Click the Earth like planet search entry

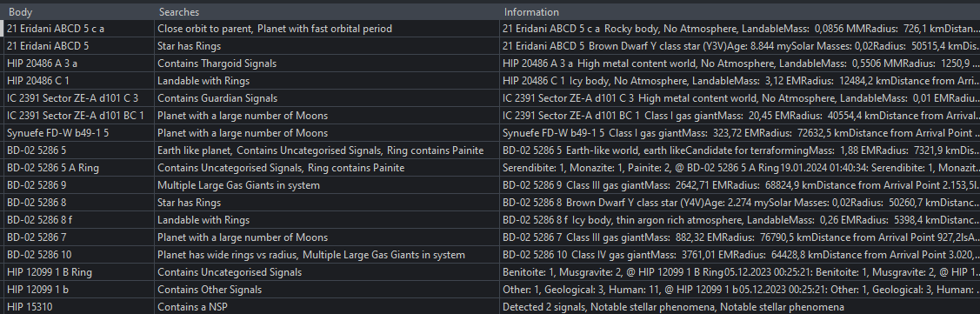point(195,150)
